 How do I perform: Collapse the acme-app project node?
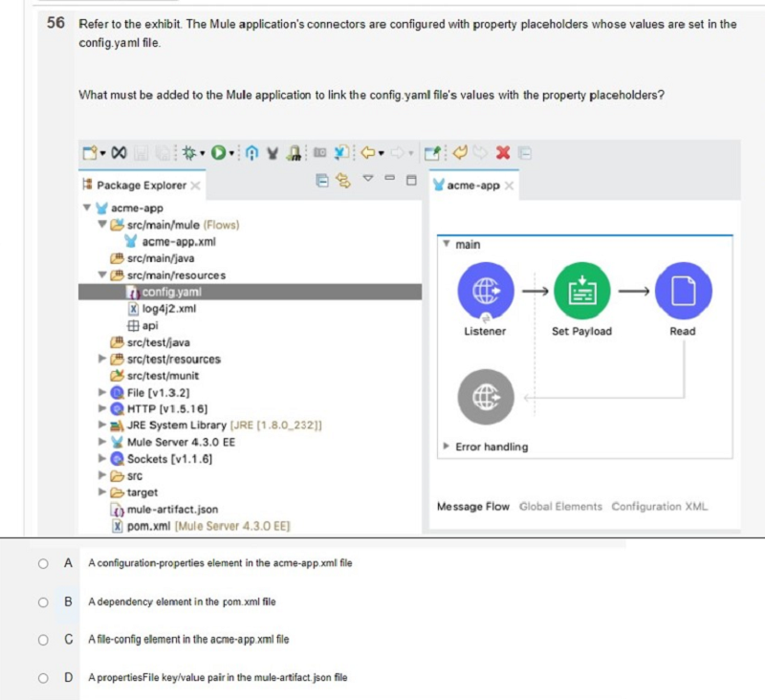click(87, 208)
